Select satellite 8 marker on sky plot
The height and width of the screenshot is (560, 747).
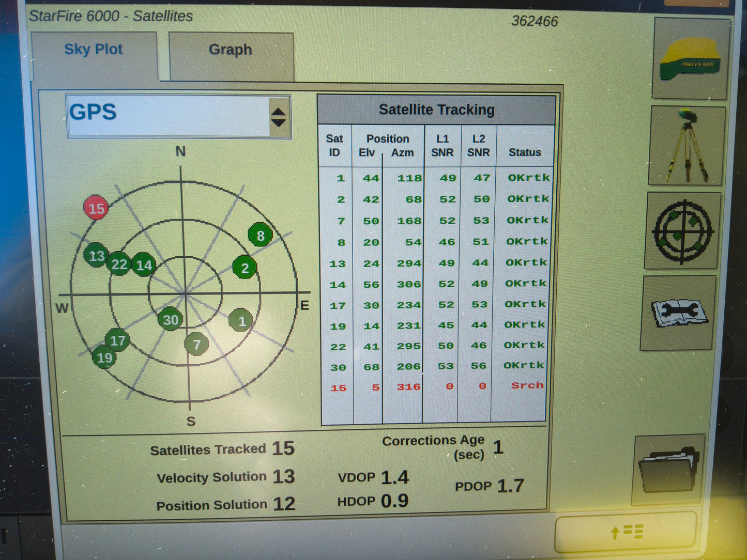260,236
